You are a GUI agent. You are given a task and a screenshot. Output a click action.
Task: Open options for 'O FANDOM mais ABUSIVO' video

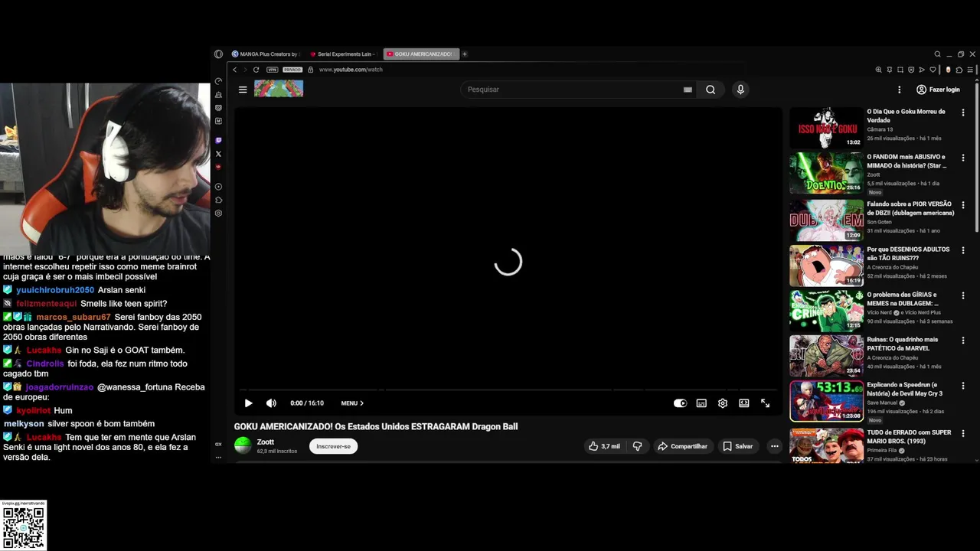click(963, 158)
